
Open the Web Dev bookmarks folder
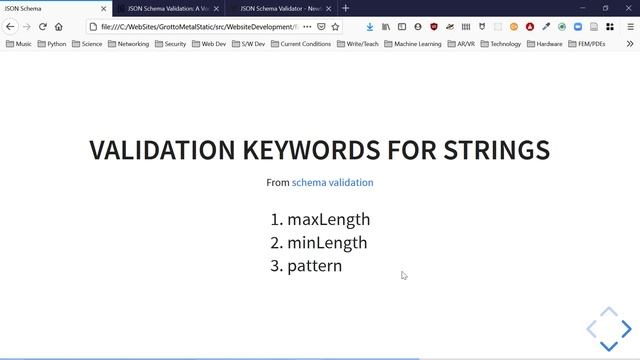[209, 44]
